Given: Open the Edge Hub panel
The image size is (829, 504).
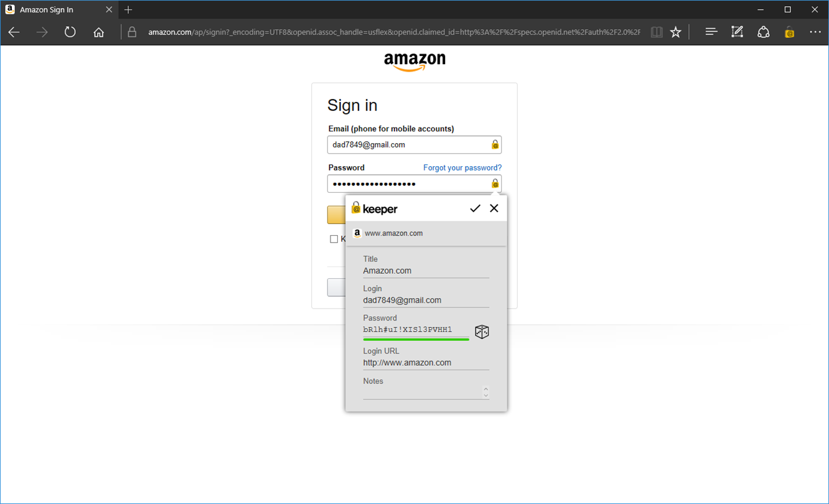Looking at the screenshot, I should click(711, 32).
